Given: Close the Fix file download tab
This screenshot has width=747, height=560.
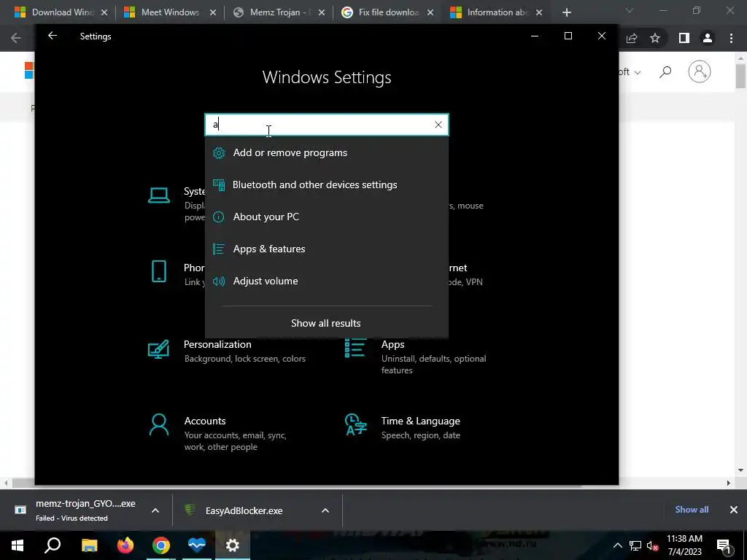Looking at the screenshot, I should point(430,12).
